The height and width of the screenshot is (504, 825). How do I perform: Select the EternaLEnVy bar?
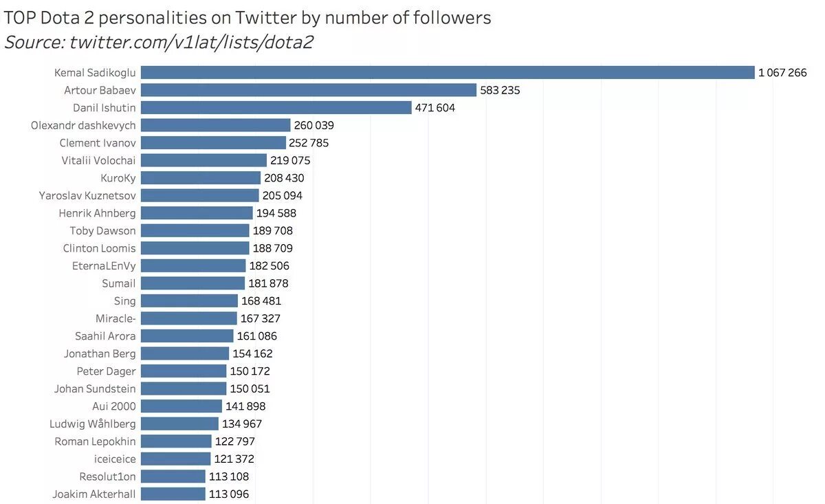coord(193,265)
